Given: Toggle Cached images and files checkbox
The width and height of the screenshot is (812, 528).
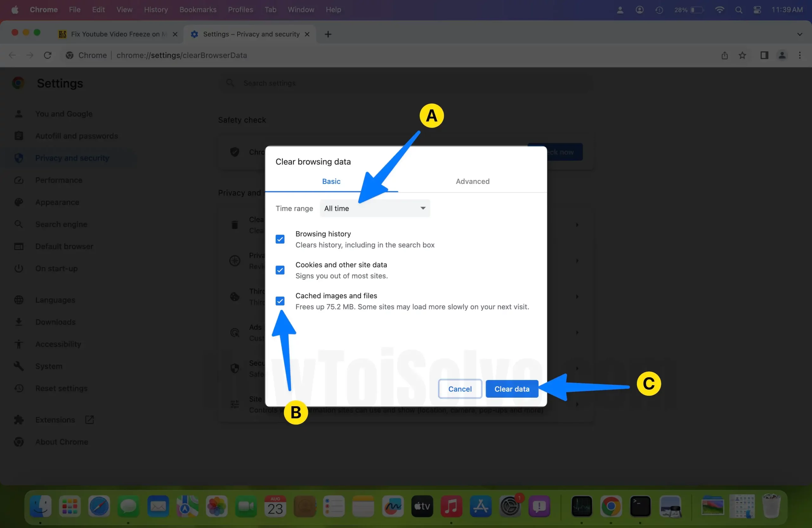Looking at the screenshot, I should (280, 301).
